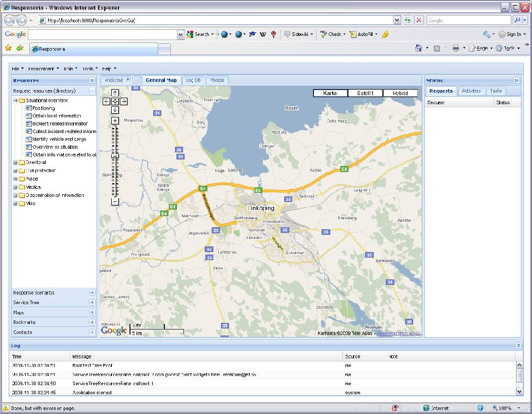Viewport: 532px width, 414px height.
Task: Open the File menu
Action: coord(18,69)
